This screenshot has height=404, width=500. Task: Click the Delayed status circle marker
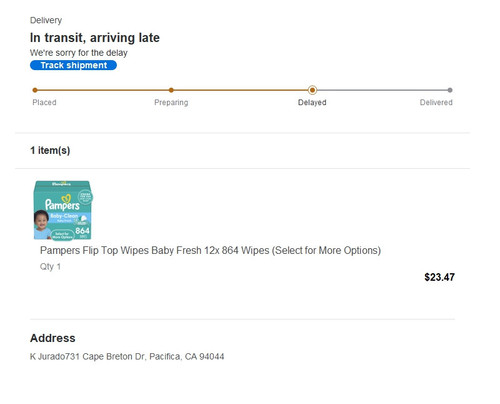coord(312,90)
